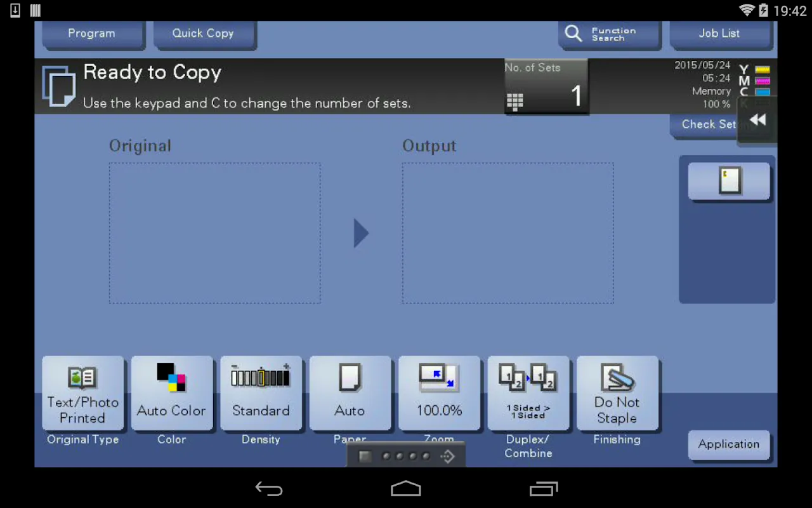The width and height of the screenshot is (812, 508).
Task: Tap the arrow between Original and Output previews
Action: [361, 233]
